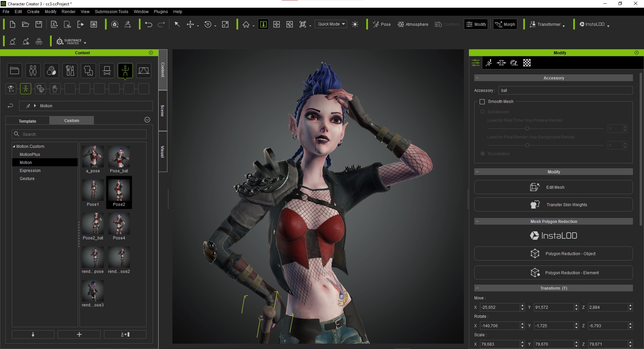Open the Stage content category icon
Screen dimensions: 644x349
click(x=144, y=70)
